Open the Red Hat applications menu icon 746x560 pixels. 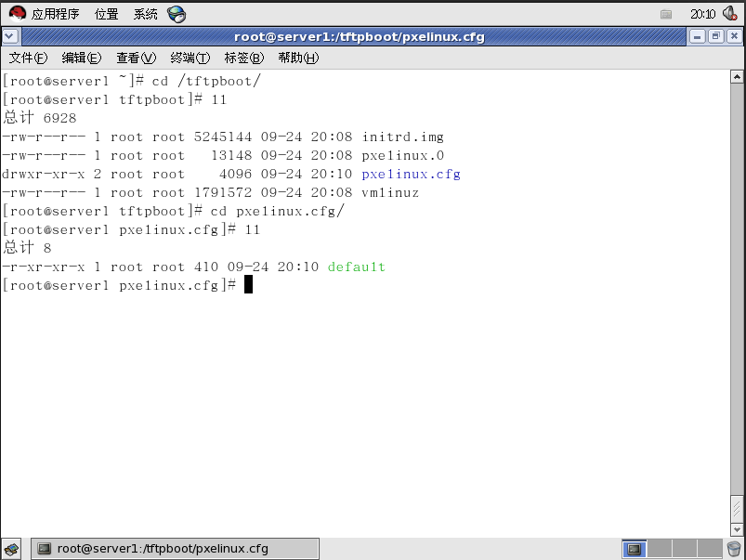tap(17, 14)
